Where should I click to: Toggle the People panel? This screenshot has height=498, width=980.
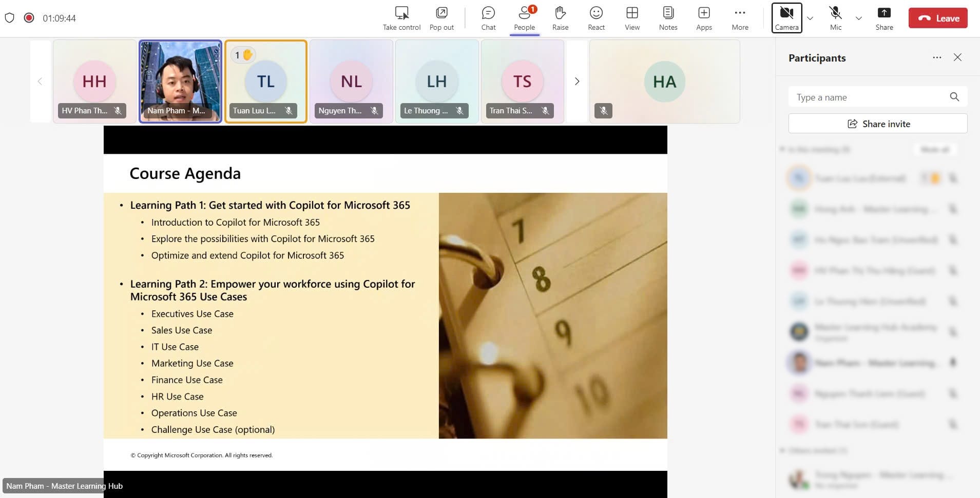pos(524,18)
